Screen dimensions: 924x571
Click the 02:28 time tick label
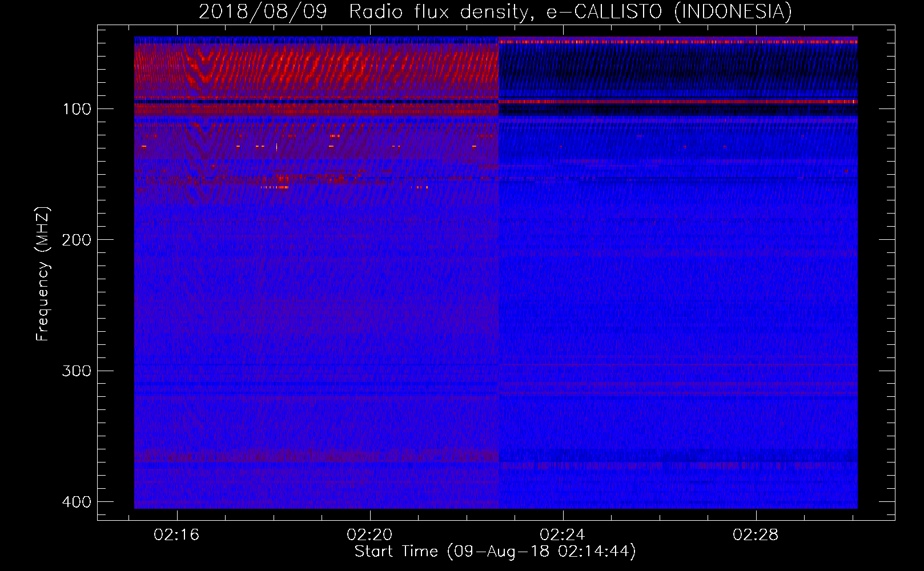coord(756,534)
